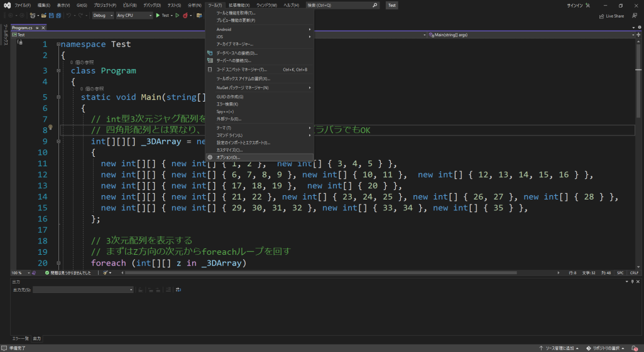Open the Debug configuration dropdown
This screenshot has height=352, width=644.
[102, 16]
